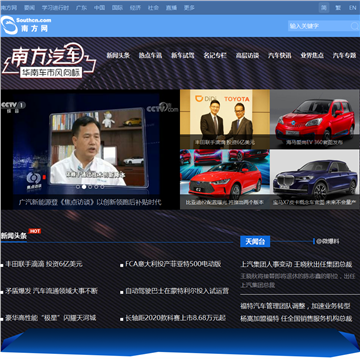Open the DiDi Toyota handshake photo
The height and width of the screenshot is (360, 360).
tap(225, 119)
